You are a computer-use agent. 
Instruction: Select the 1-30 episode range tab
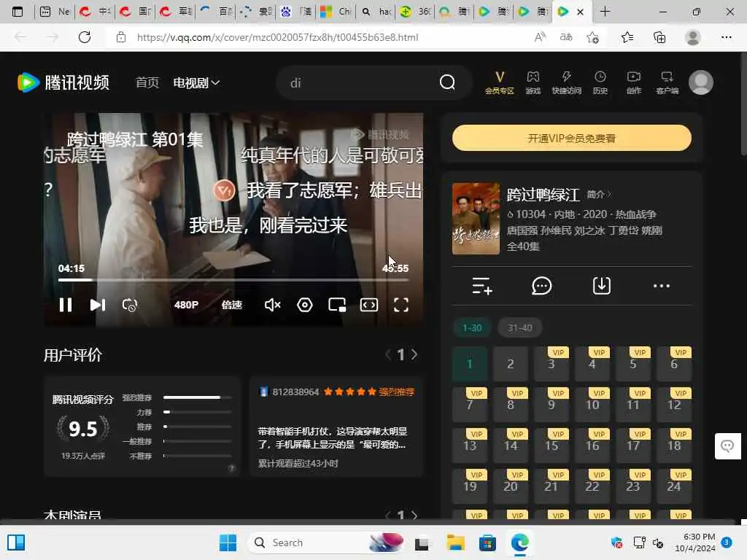click(472, 327)
